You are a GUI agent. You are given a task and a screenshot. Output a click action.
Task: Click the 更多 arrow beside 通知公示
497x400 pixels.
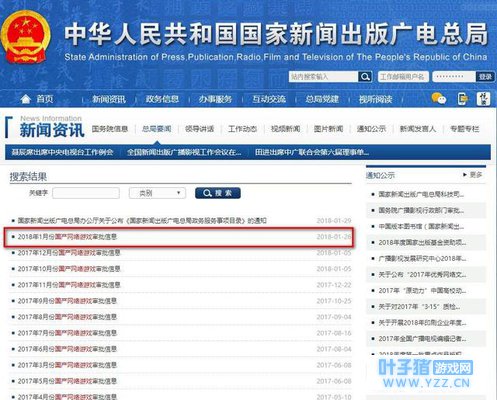pyautogui.click(x=473, y=175)
